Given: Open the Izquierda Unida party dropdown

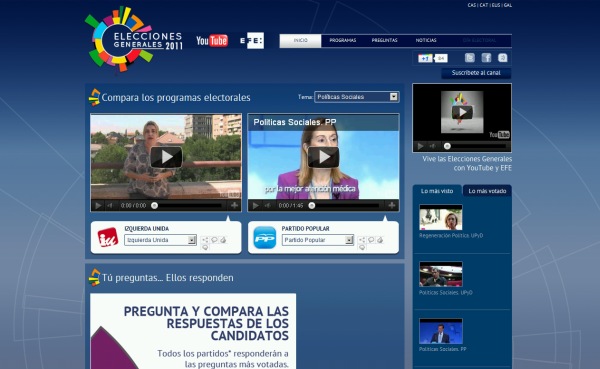Looking at the screenshot, I should (x=160, y=240).
